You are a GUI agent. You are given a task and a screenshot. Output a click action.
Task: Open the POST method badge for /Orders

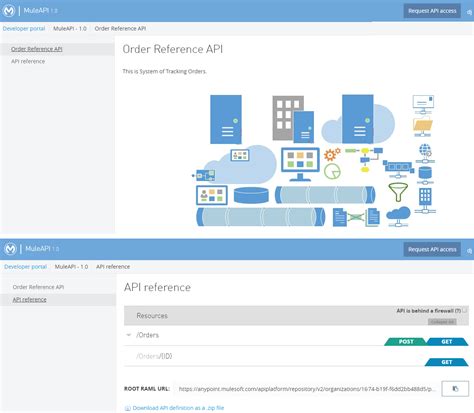point(406,342)
